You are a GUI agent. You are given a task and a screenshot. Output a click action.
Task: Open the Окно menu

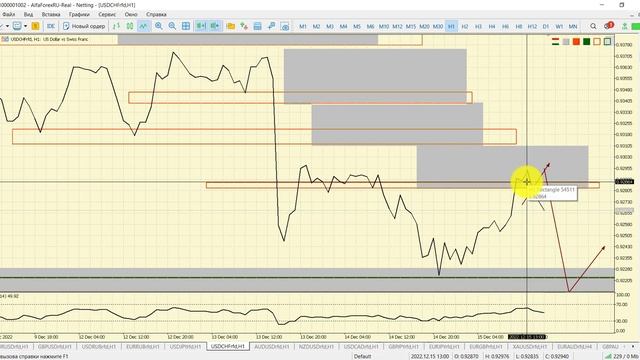[x=131, y=14]
